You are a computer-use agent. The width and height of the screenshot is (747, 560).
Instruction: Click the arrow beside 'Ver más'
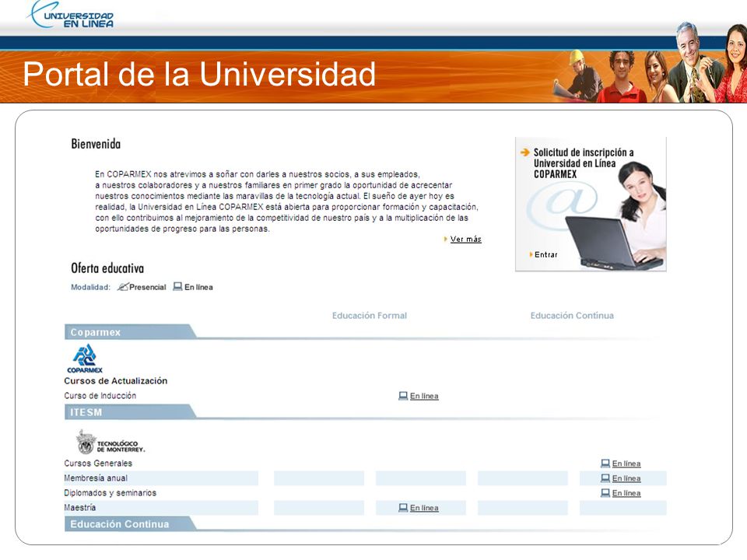pyautogui.click(x=445, y=239)
